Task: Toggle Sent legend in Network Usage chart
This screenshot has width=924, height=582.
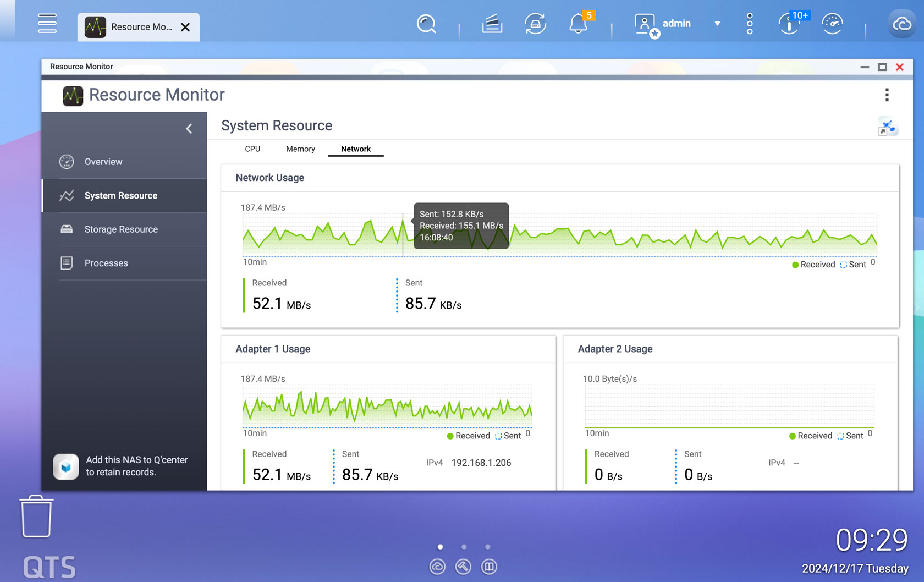Action: tap(853, 265)
